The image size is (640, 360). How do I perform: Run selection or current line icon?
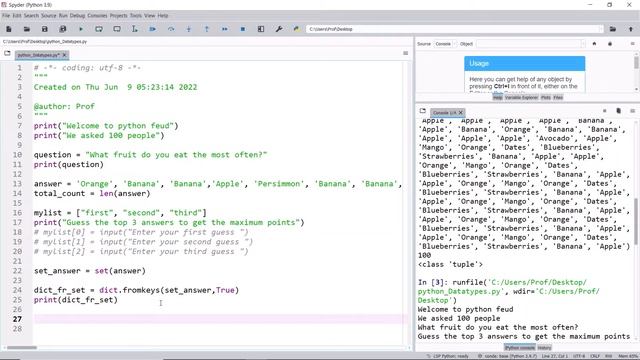[135, 29]
